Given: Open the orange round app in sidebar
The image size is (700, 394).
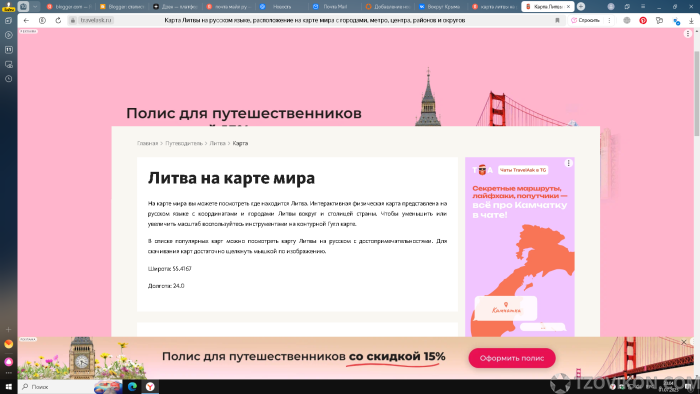Looking at the screenshot, I should [x=8, y=344].
